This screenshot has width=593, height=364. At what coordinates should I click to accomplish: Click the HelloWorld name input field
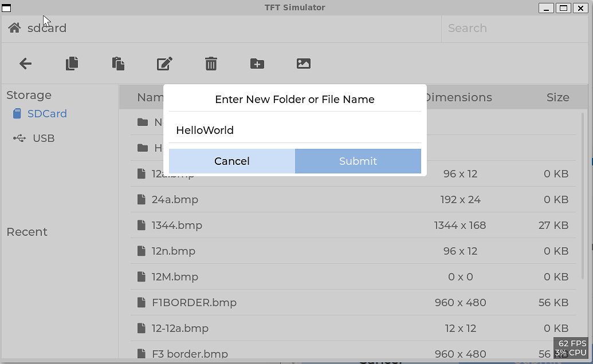coord(294,130)
